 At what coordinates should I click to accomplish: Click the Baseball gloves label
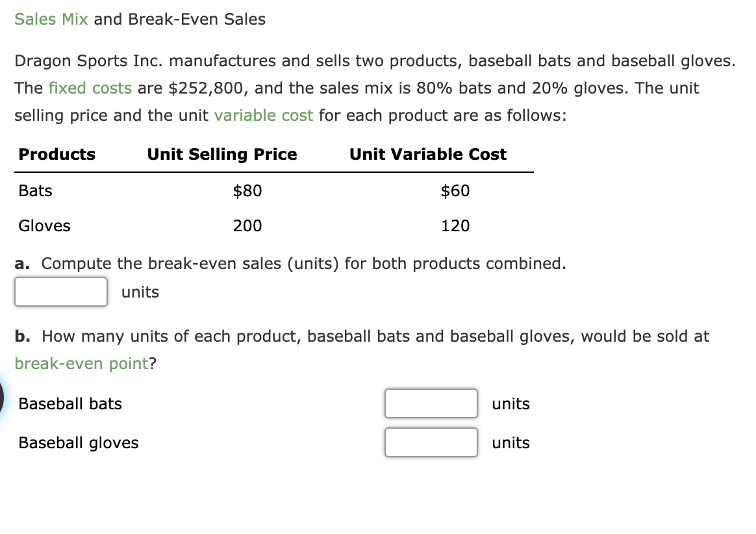(x=79, y=443)
